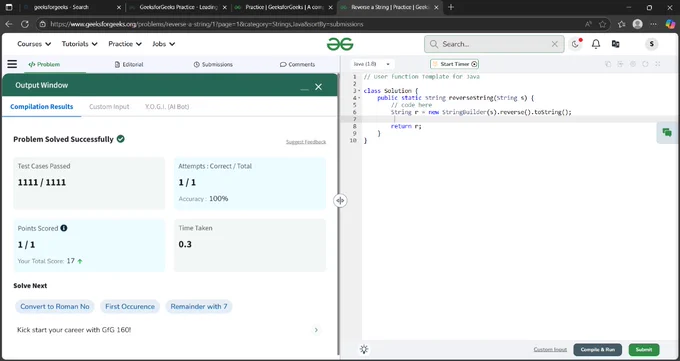Open browser settings and more menu
The width and height of the screenshot is (680, 361).
tap(654, 24)
